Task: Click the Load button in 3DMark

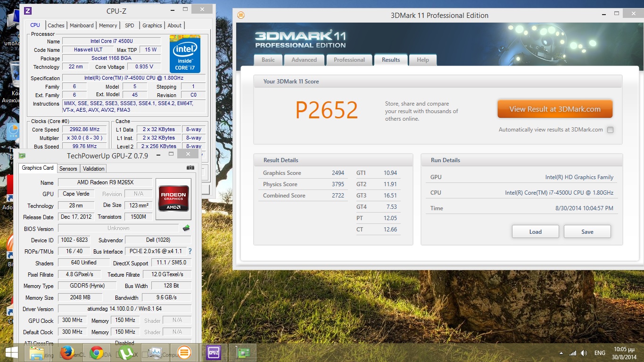Action: [536, 232]
